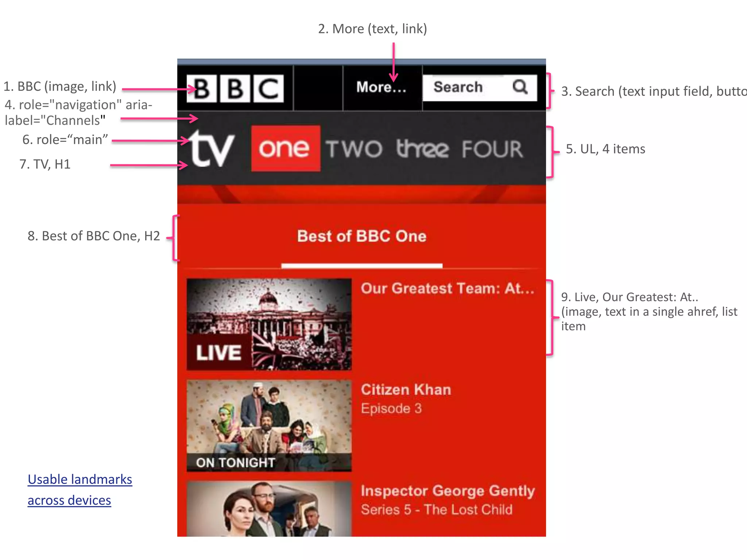Switch to the BBC FOUR channel
Image resolution: width=747 pixels, height=560 pixels.
pyautogui.click(x=492, y=149)
